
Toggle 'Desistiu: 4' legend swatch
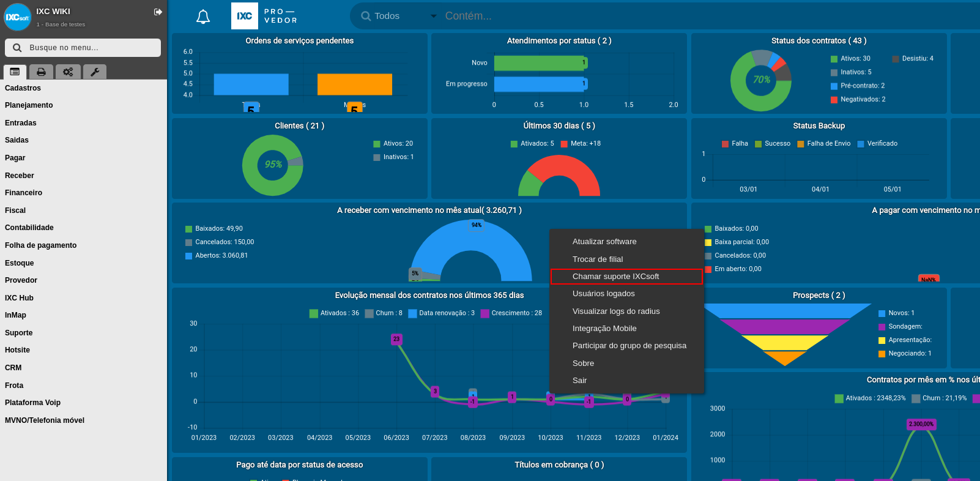click(x=896, y=59)
